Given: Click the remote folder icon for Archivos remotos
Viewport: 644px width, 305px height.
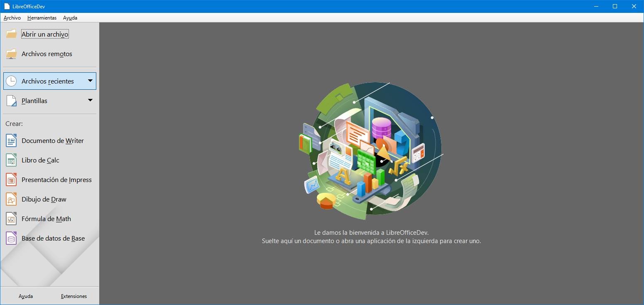Looking at the screenshot, I should point(11,54).
